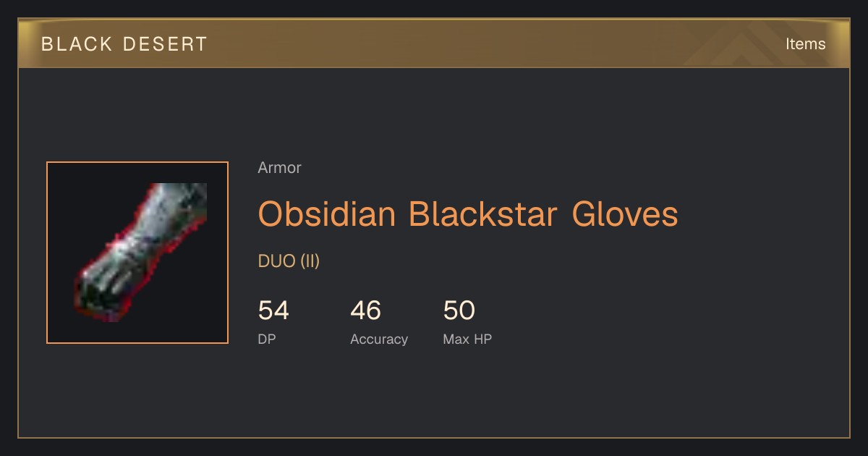Viewport: 868px width, 456px height.
Task: Select the Obsidian Blackstar Gloves title
Action: point(468,214)
